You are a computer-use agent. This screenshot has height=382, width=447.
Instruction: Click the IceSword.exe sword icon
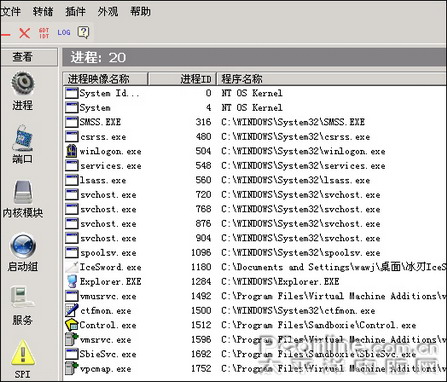coord(71,267)
